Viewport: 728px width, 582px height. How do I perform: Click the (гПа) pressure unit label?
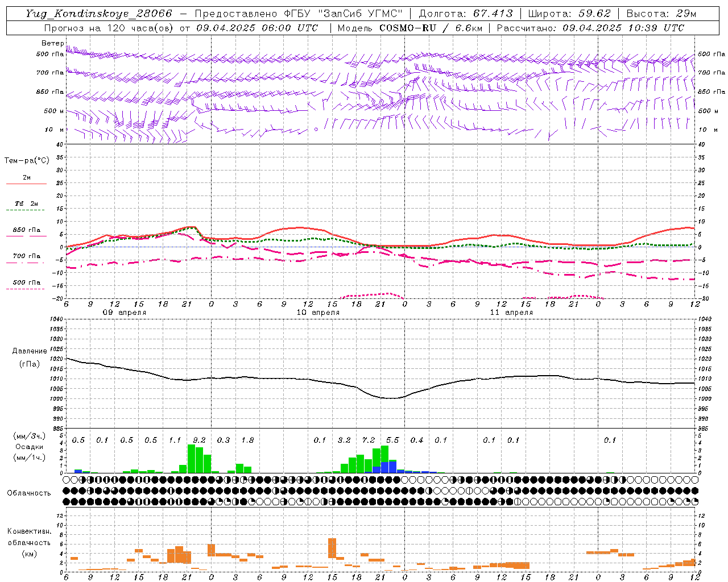coord(30,364)
